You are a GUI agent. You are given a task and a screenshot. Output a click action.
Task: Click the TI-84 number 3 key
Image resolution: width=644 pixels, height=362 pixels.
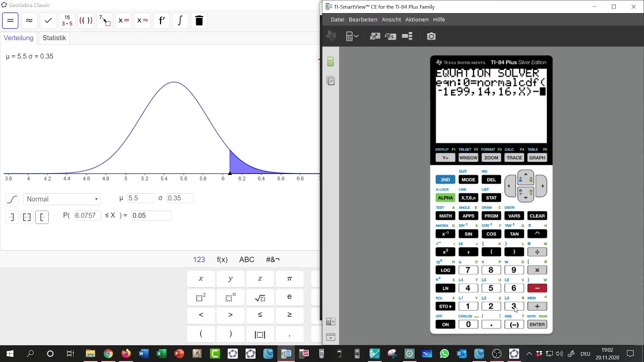coord(514,306)
